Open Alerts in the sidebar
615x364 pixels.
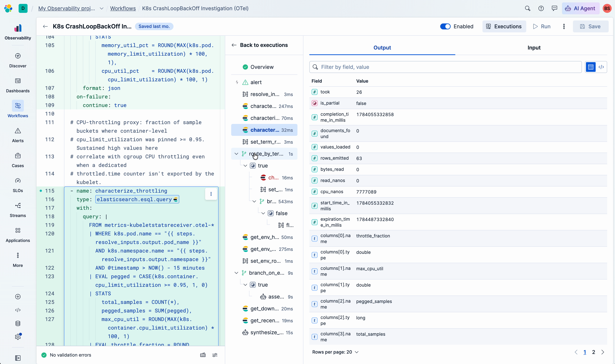click(x=18, y=135)
